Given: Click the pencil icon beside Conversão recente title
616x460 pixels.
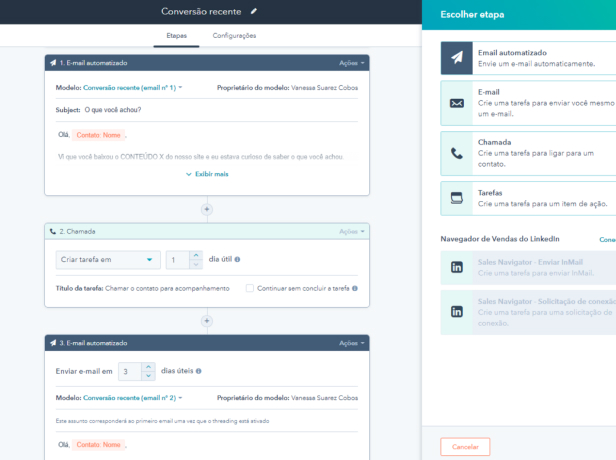Looking at the screenshot, I should [x=254, y=11].
